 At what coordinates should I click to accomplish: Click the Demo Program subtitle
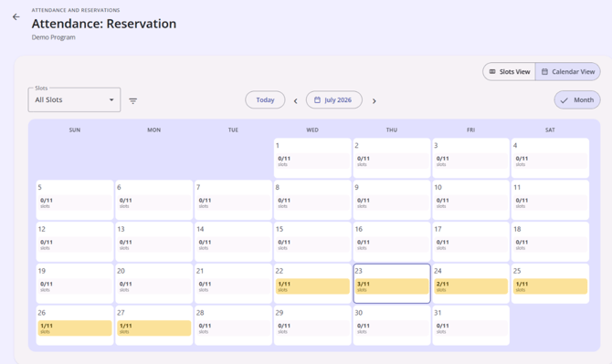click(x=54, y=37)
